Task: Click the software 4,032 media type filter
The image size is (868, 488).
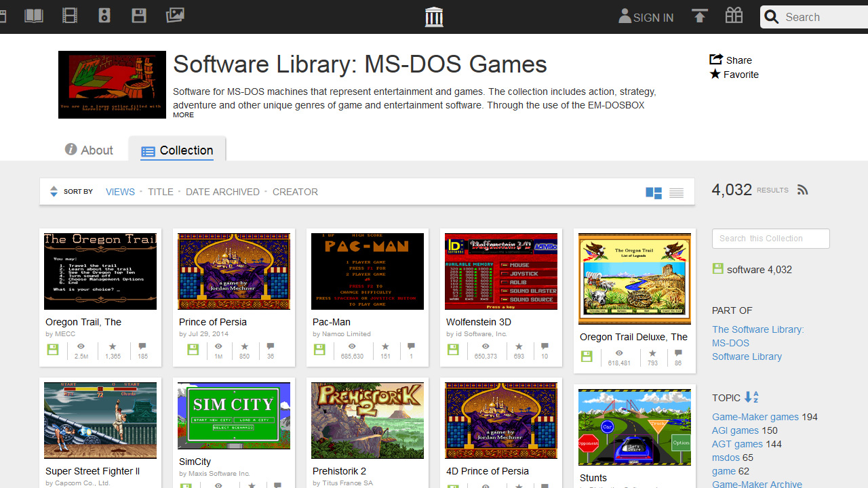Action: 752,269
